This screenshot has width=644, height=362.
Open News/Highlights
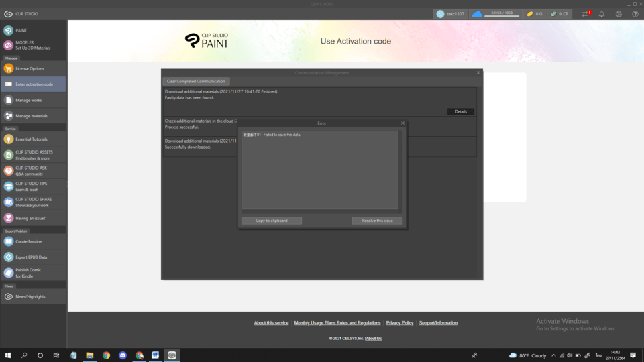click(x=33, y=296)
